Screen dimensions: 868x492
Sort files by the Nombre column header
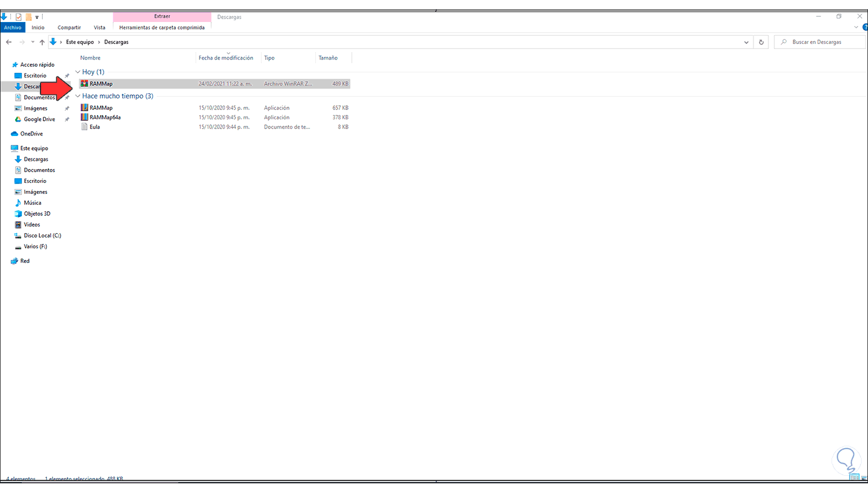(x=90, y=58)
